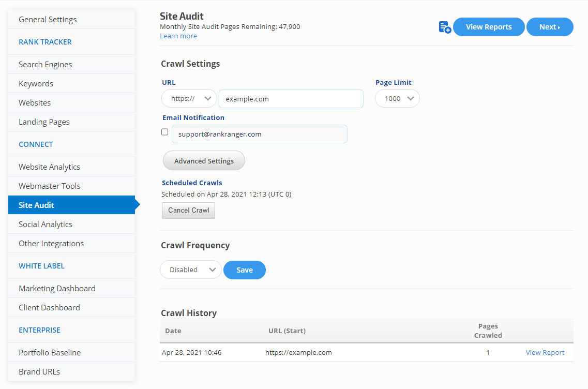Viewport: 588px width, 389px height.
Task: Go to Search Engines settings
Action: pos(46,65)
